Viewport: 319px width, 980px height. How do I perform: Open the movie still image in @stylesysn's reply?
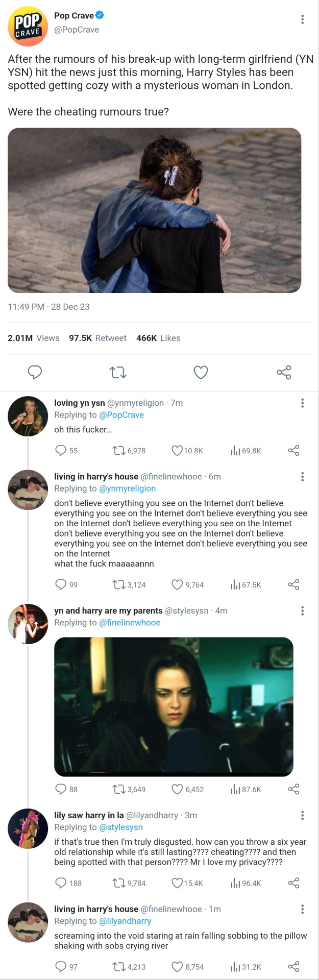click(174, 706)
